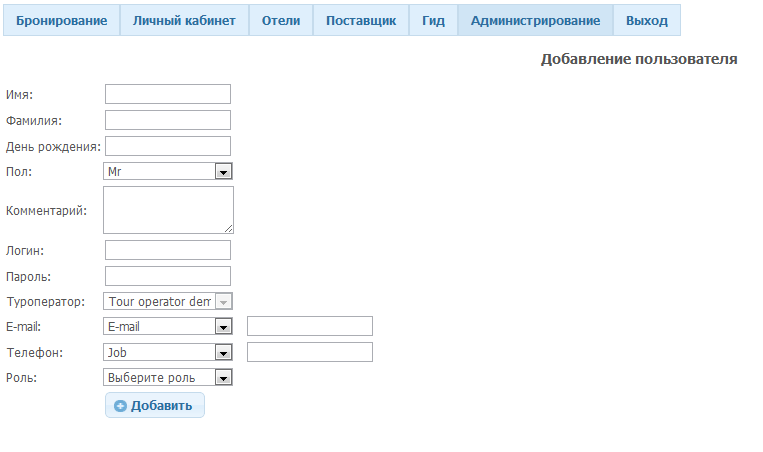Click the Пароль input field
The height and width of the screenshot is (452, 763).
[168, 276]
